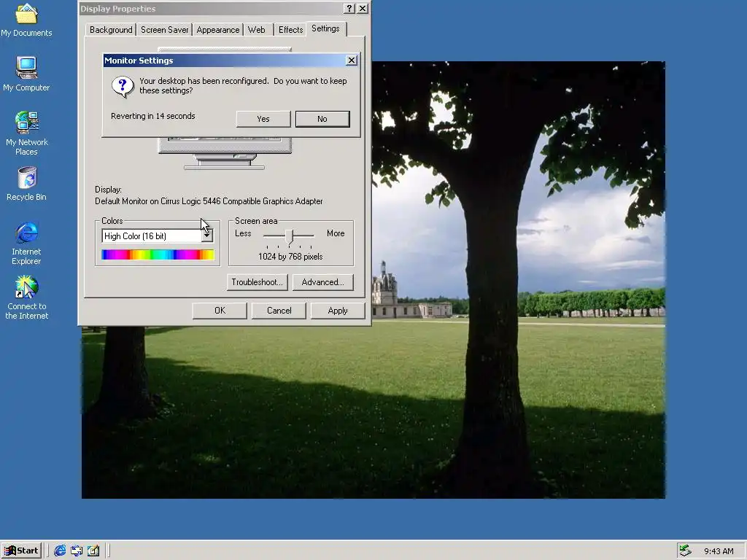Click the help button in Display Properties title bar

click(x=349, y=8)
